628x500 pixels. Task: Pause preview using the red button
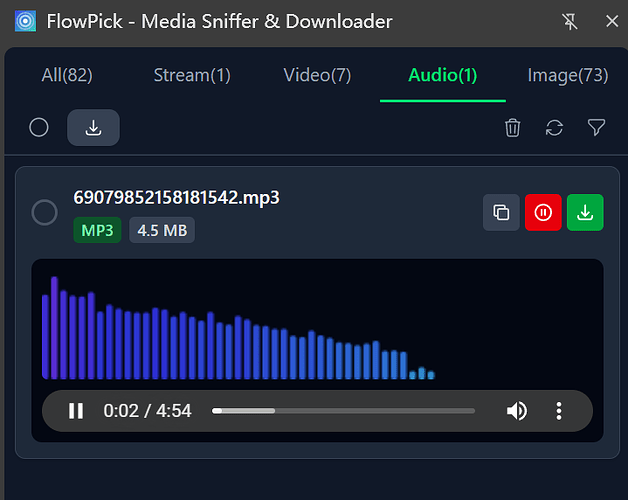coord(543,212)
